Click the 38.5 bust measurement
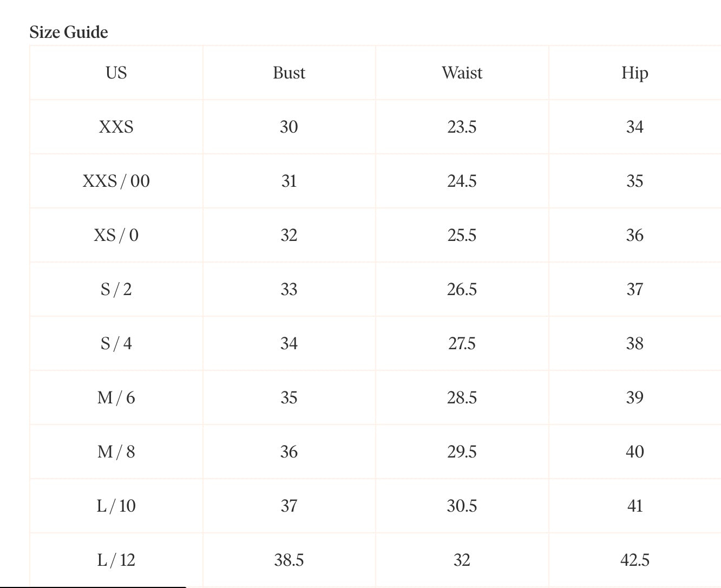Image resolution: width=721 pixels, height=588 pixels. (289, 560)
